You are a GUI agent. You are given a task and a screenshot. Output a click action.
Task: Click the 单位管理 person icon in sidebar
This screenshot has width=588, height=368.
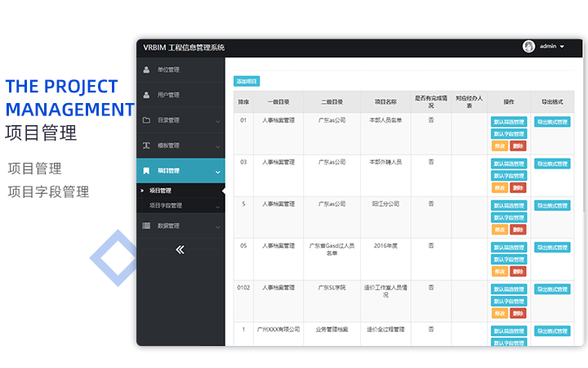[x=146, y=70]
